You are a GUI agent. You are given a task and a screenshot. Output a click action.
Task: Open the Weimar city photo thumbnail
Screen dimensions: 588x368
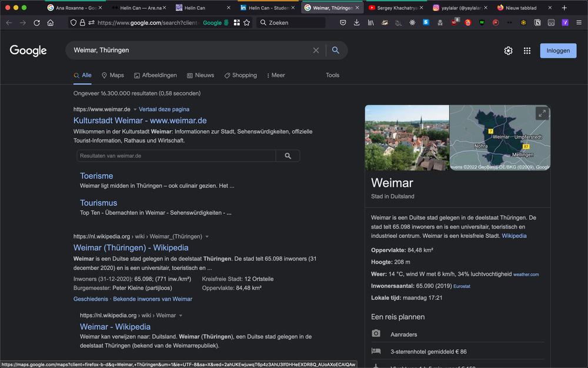407,137
